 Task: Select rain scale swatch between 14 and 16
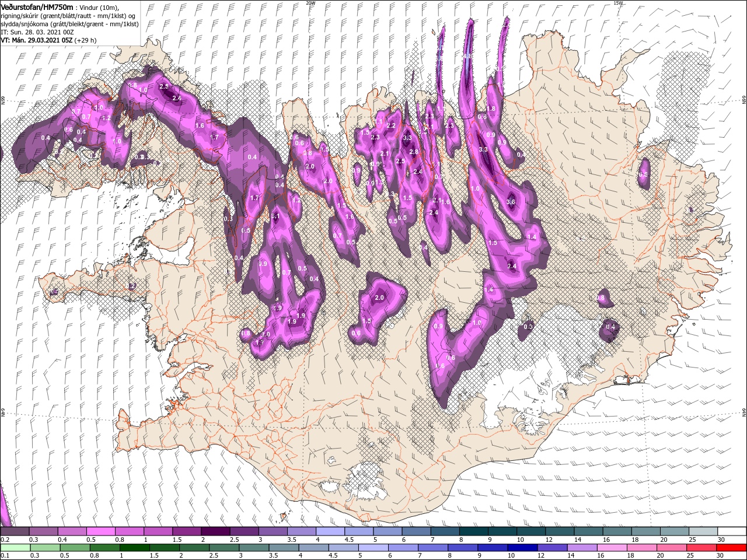click(582, 548)
